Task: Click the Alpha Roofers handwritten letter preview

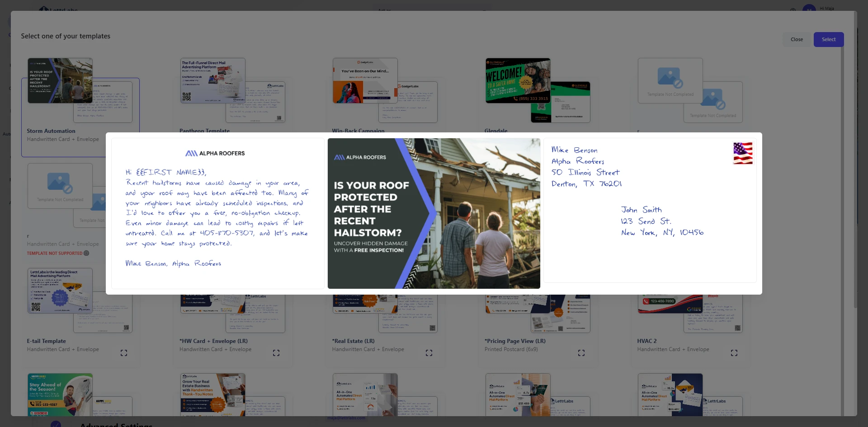Action: (x=218, y=213)
